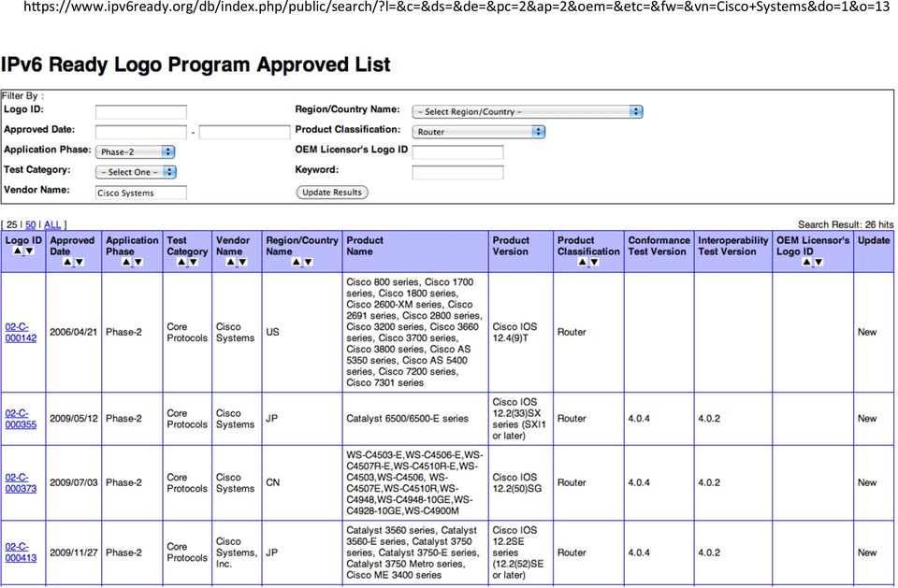Sort Vendor Name ascending arrow
Screen dimensions: 898x588
[x=231, y=262]
